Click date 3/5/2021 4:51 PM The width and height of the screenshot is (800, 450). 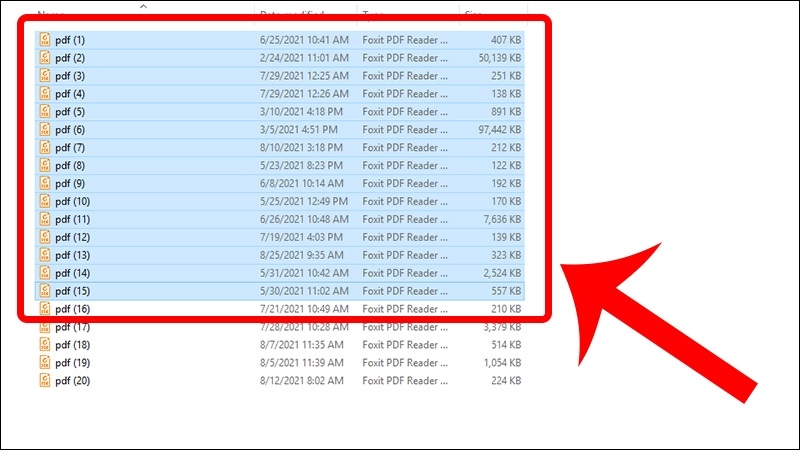click(298, 130)
